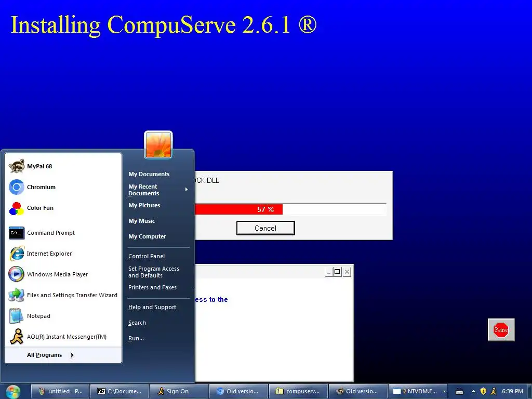The height and width of the screenshot is (399, 532).
Task: Open Windows Media Player icon
Action: tap(16, 274)
